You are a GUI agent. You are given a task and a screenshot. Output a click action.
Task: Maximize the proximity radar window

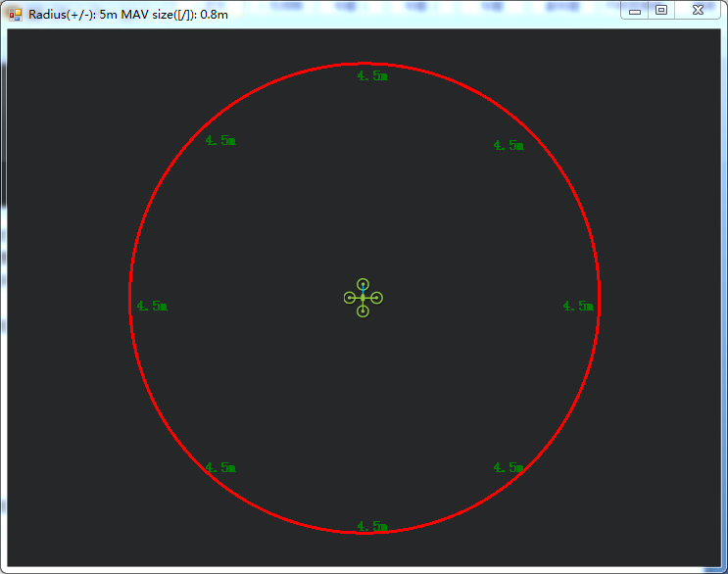point(661,10)
